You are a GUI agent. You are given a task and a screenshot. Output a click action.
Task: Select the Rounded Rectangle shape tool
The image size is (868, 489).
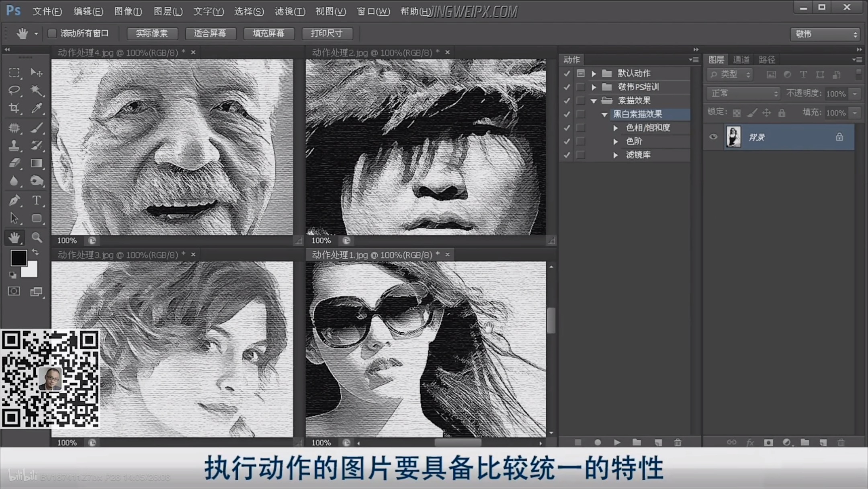click(x=37, y=218)
